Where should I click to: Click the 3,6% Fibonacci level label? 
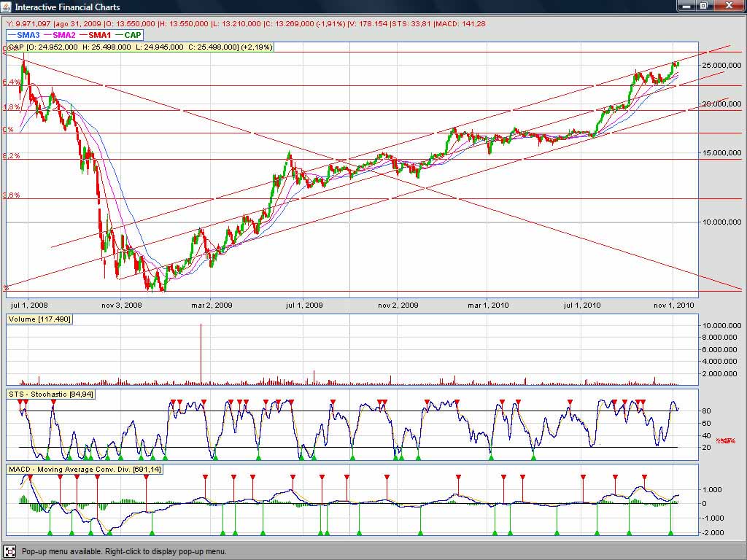12,195
